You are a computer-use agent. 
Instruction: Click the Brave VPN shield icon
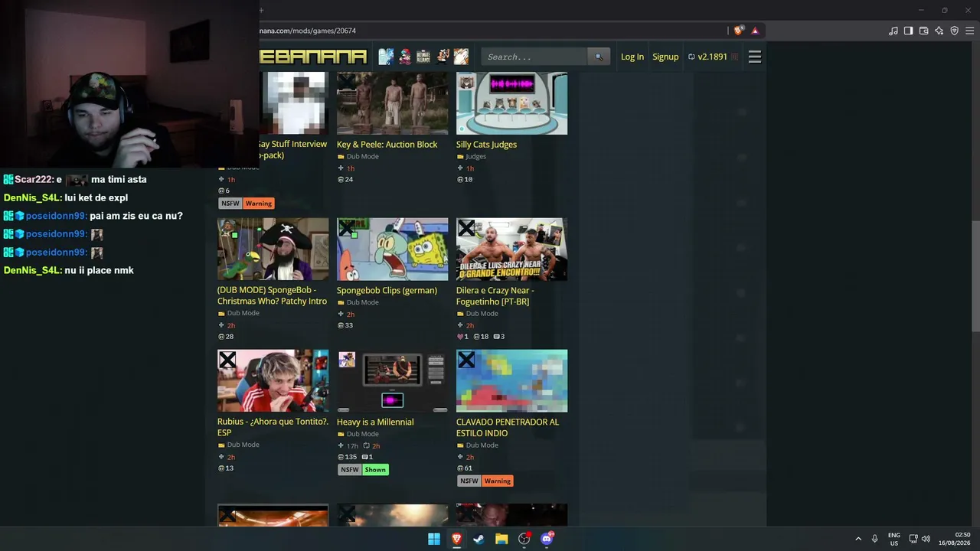[954, 31]
